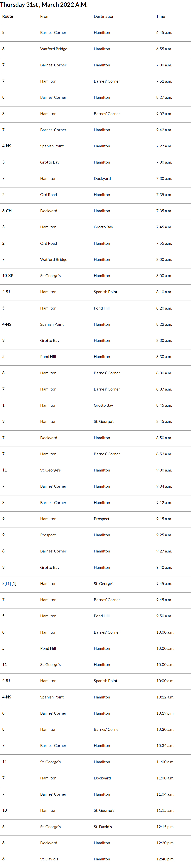Click the 6:45 a.m. time cell

click(x=164, y=33)
